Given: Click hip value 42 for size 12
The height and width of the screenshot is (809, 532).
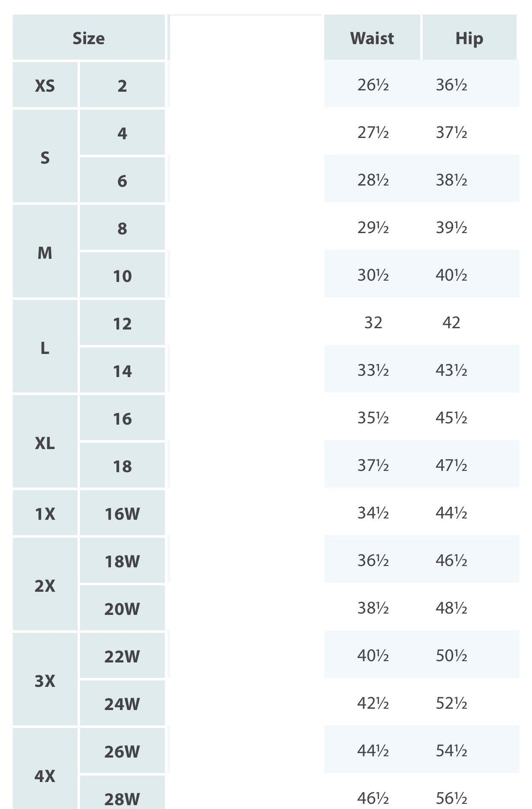Looking at the screenshot, I should 451,322.
